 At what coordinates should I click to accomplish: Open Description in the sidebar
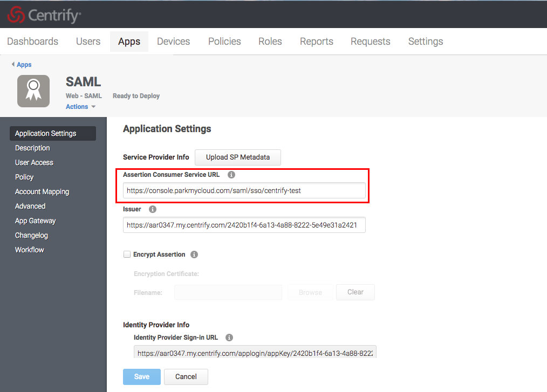[32, 148]
